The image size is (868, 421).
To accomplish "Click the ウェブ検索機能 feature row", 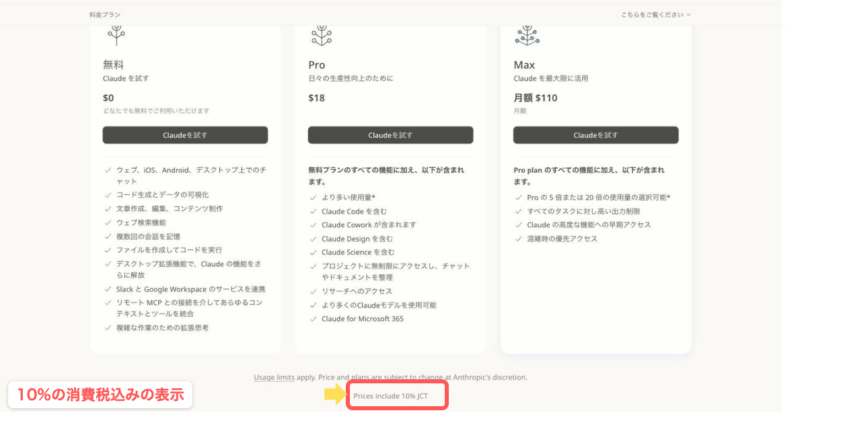I will pos(135,223).
